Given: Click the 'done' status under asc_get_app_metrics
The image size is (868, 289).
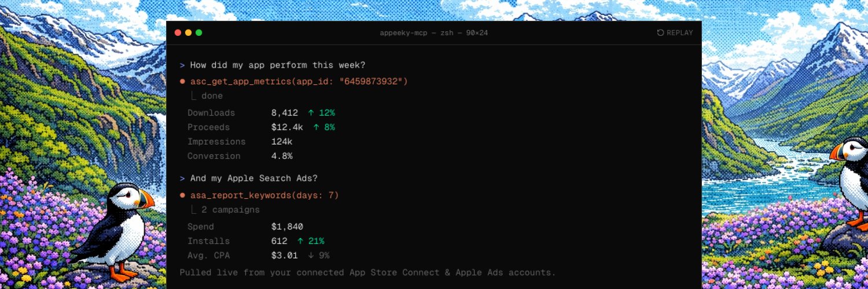Looking at the screenshot, I should click(x=212, y=96).
